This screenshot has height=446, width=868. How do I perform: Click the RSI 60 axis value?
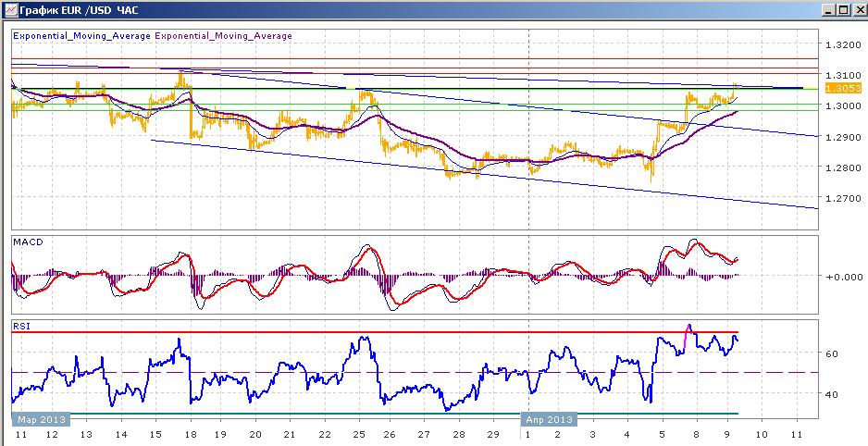click(x=832, y=353)
